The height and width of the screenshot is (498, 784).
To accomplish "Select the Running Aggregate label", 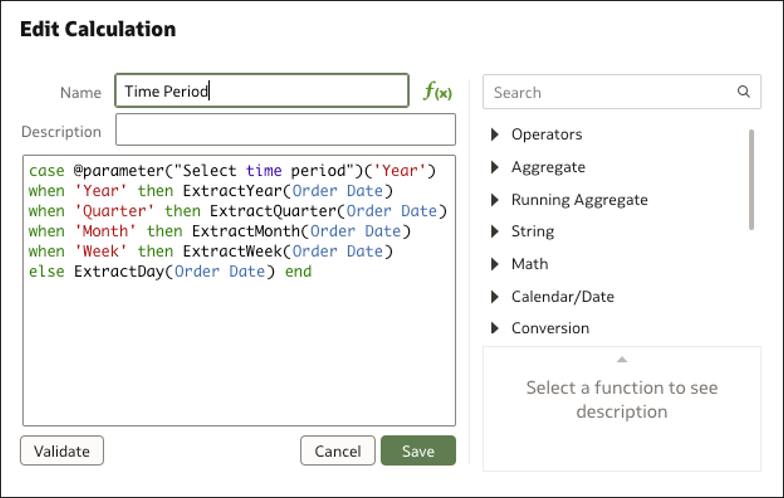I will pos(580,200).
